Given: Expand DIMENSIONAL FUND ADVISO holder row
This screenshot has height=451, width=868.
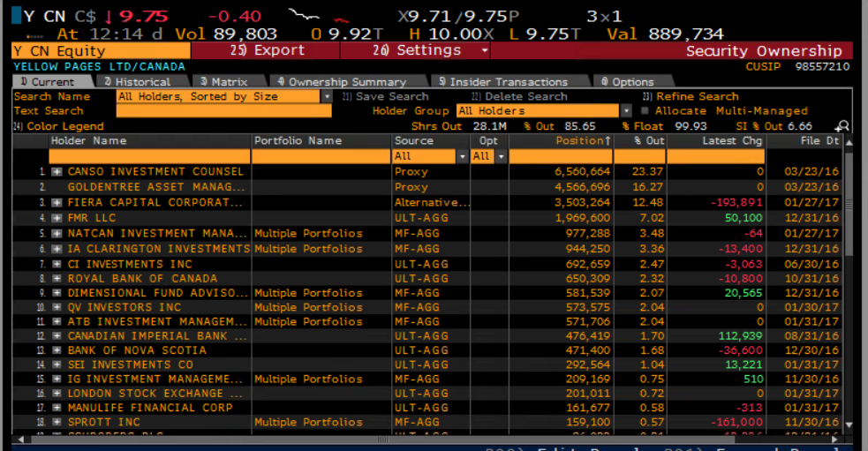Looking at the screenshot, I should 57,293.
